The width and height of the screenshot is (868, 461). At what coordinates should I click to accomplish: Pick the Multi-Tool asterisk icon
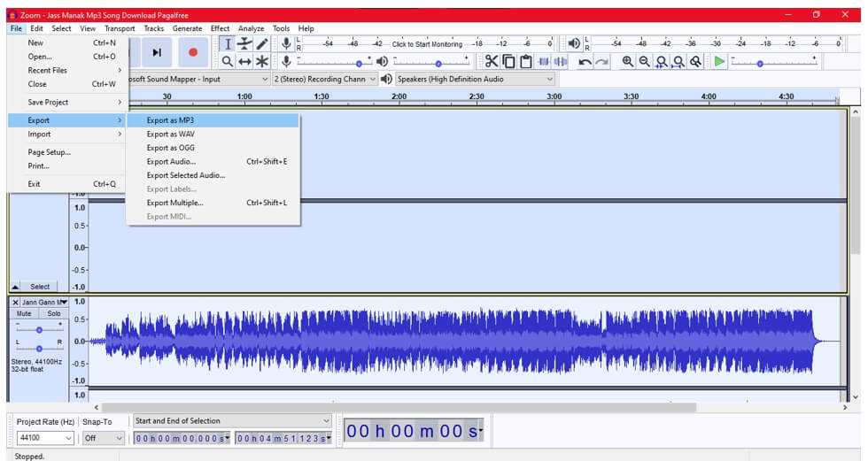click(262, 61)
